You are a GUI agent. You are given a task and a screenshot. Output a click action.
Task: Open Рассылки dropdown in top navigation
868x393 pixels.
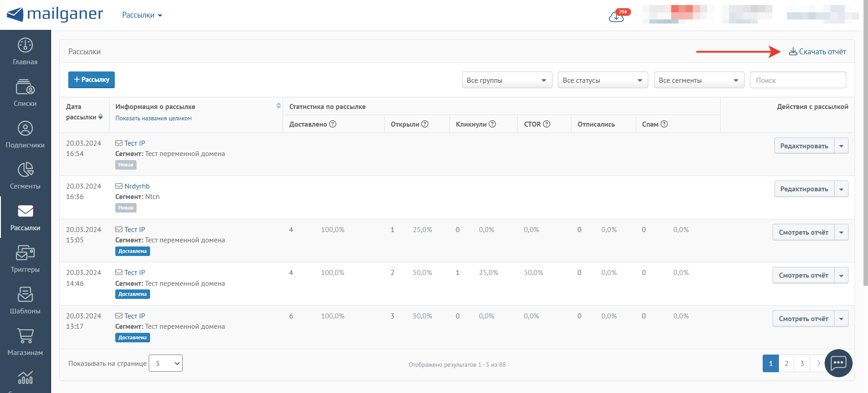click(x=142, y=15)
